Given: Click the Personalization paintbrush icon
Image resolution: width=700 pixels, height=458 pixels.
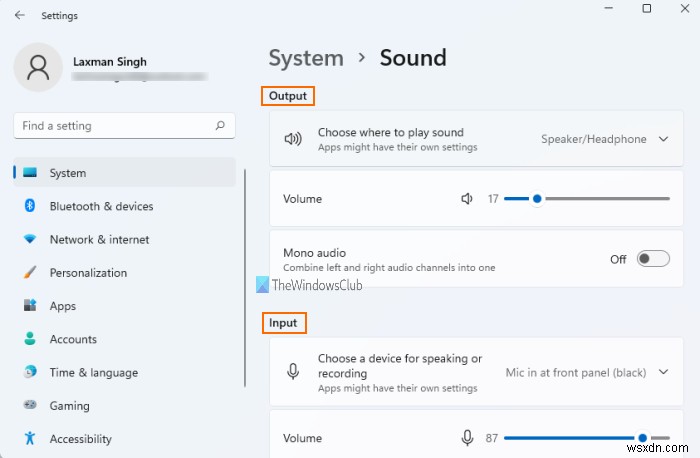Looking at the screenshot, I should point(30,273).
